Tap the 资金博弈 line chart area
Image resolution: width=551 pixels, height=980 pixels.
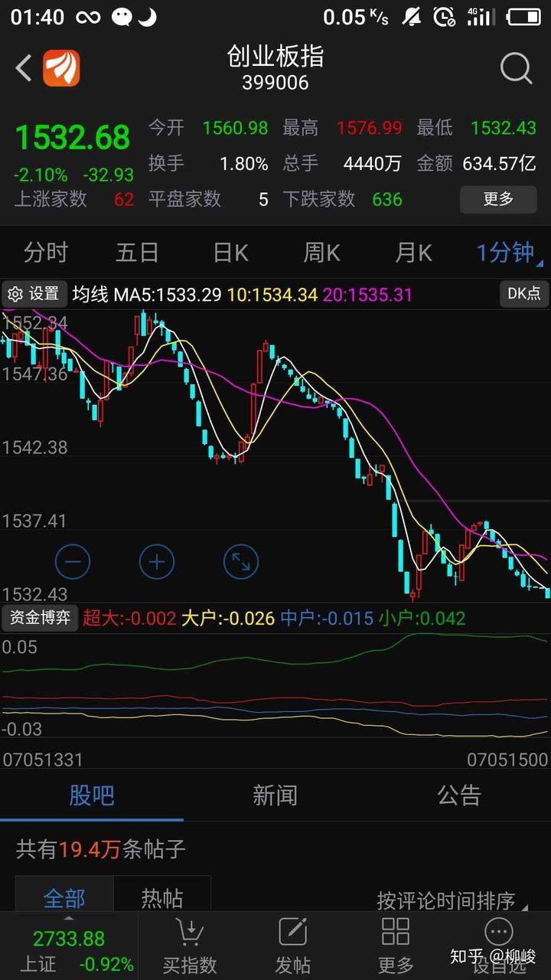coord(275,685)
